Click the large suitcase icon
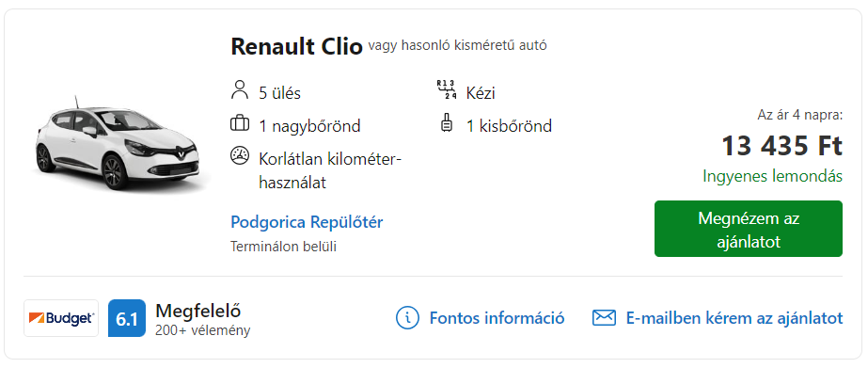This screenshot has width=868, height=368. tap(239, 123)
